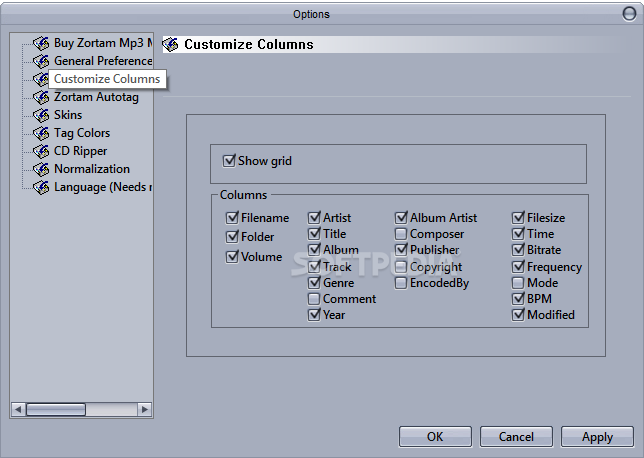The width and height of the screenshot is (644, 458).
Task: Toggle the Artist column checkbox
Action: coord(314,218)
